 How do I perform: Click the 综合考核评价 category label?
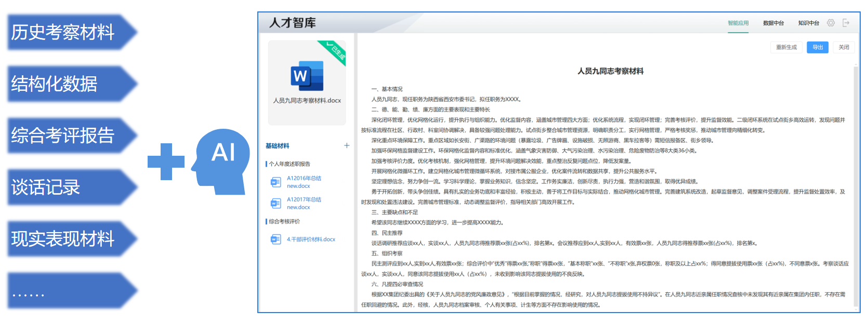click(x=284, y=222)
